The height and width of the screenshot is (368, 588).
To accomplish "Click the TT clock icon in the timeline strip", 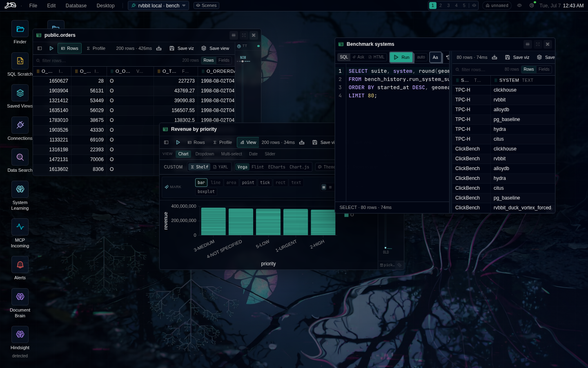I will [240, 46].
